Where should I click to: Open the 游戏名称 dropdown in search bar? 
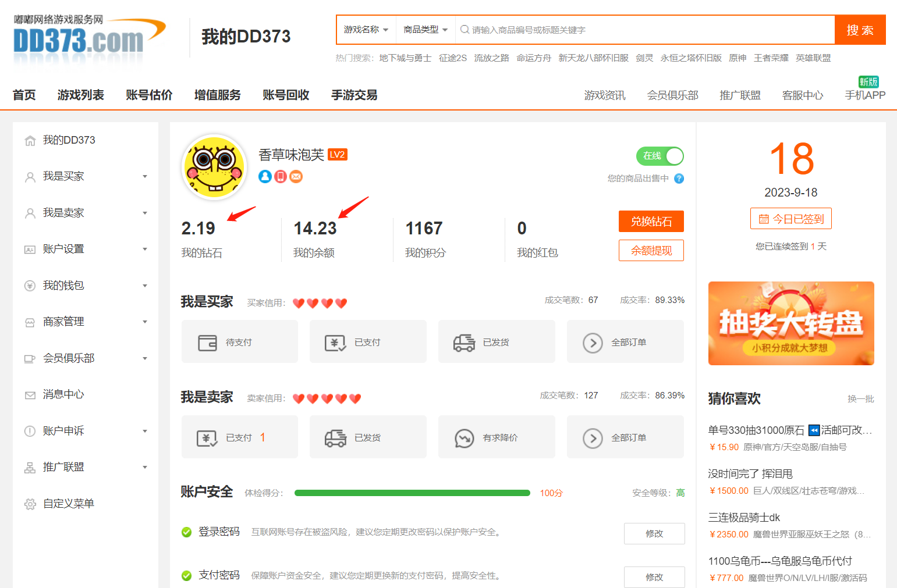click(366, 30)
